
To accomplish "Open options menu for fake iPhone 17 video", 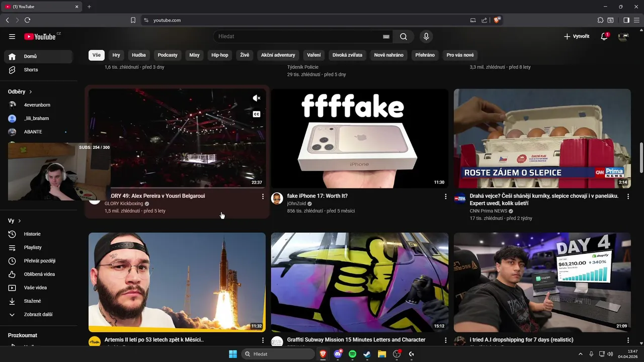I will coord(445,197).
